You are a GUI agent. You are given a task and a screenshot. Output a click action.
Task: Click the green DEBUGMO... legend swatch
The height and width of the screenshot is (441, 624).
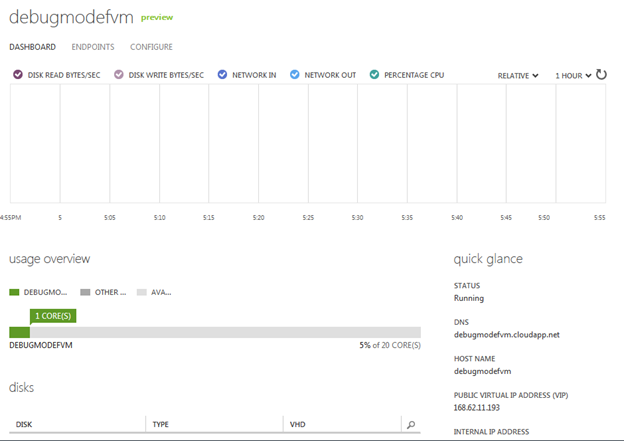tap(15, 292)
